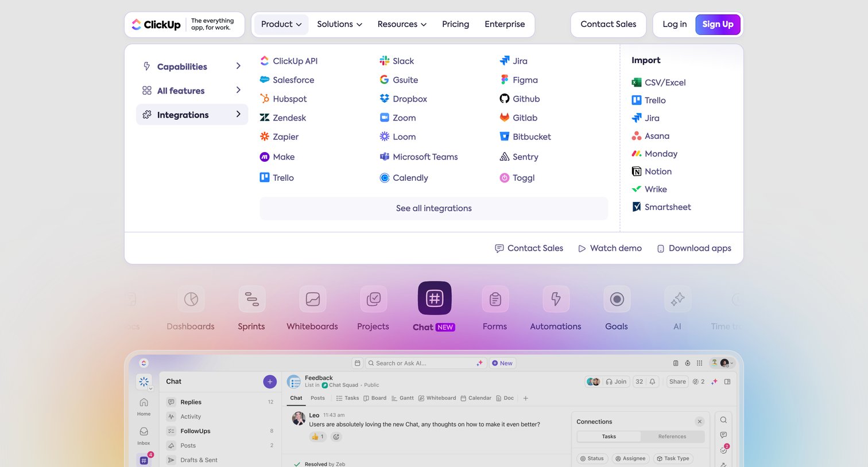Import from CSV/Excel
Screen dimensions: 868x467
point(658,83)
